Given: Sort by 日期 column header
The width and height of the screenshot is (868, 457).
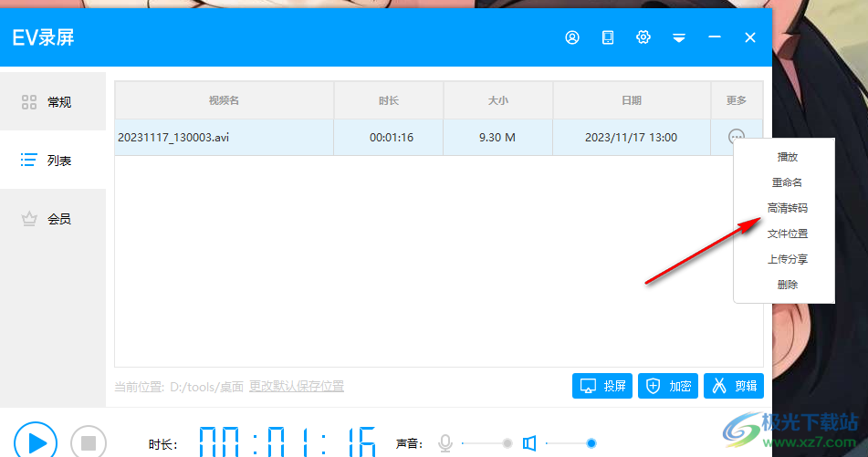Looking at the screenshot, I should point(631,100).
